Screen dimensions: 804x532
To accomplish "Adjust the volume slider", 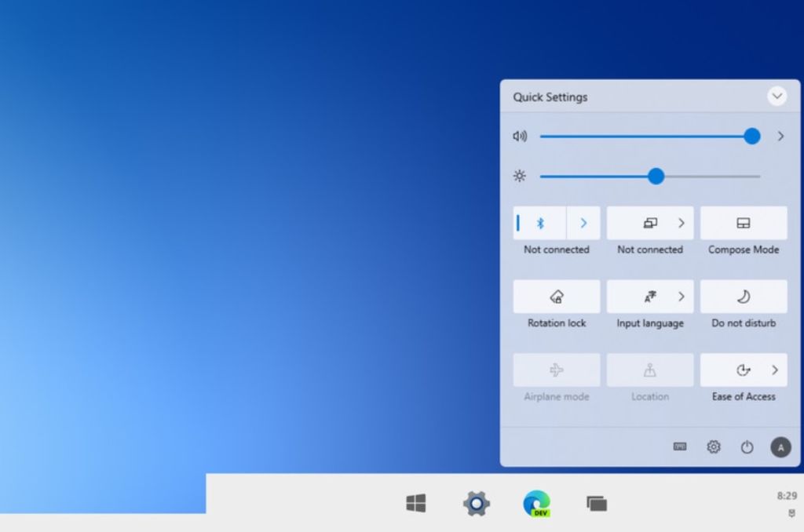I will tap(649, 137).
